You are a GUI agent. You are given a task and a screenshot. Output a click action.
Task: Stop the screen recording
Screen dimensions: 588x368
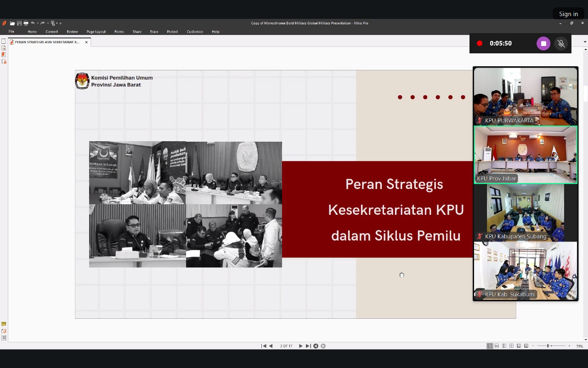point(543,43)
